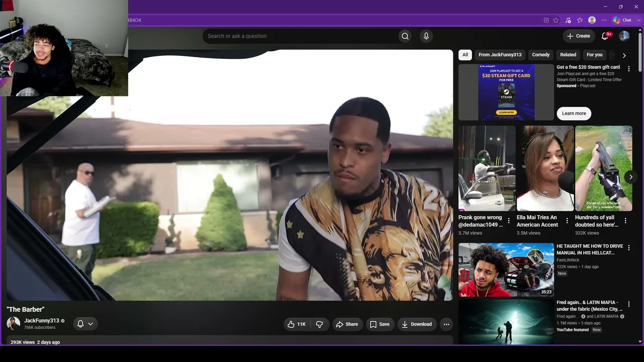The height and width of the screenshot is (362, 644).
Task: Select the All filter chip
Action: click(465, 55)
